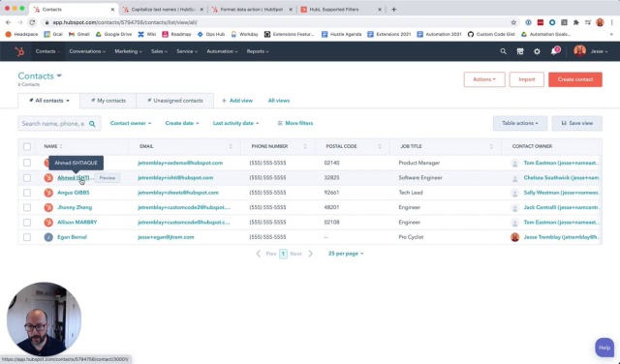Toggle the select-all contacts checkbox
The width and height of the screenshot is (620, 364).
[27, 146]
